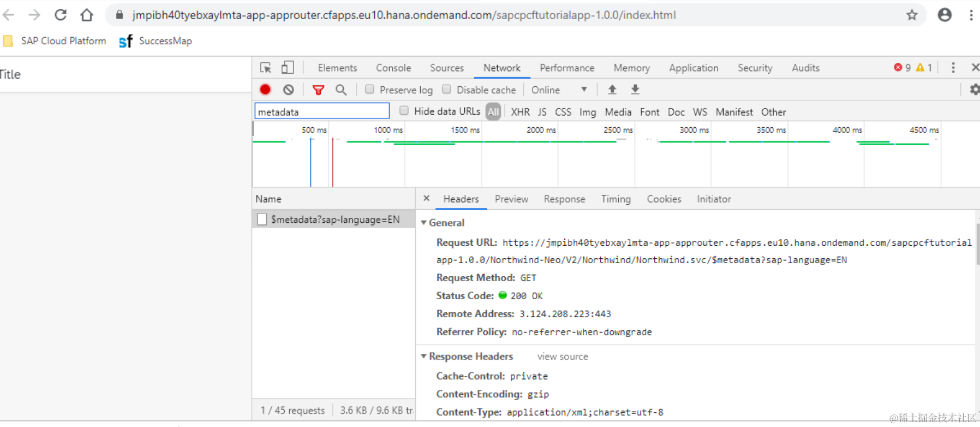This screenshot has width=980, height=427.
Task: Open network search magnifier icon
Action: point(341,90)
